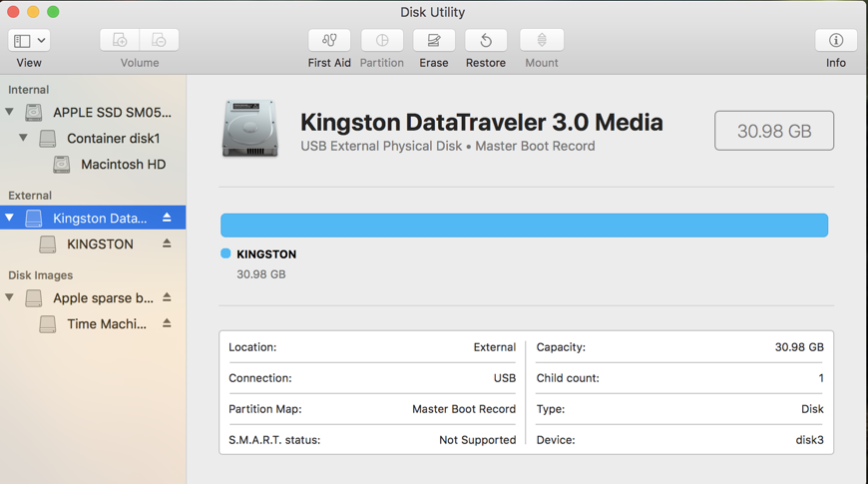Click the Time Machine volume icon
The width and height of the screenshot is (868, 484).
tap(48, 324)
